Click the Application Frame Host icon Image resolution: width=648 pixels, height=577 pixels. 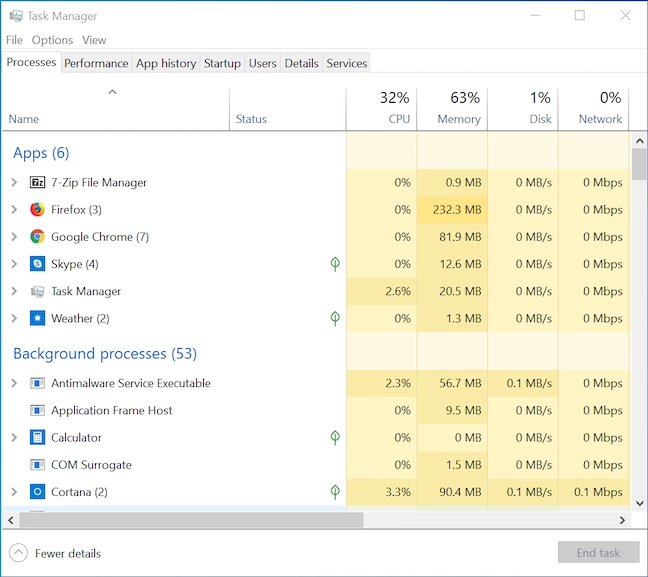click(37, 410)
